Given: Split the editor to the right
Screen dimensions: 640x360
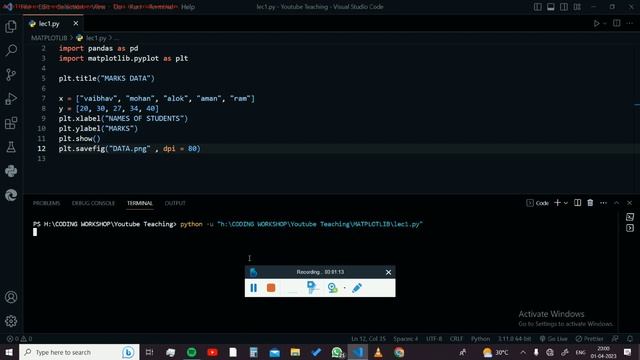Looking at the screenshot, I should (x=616, y=23).
